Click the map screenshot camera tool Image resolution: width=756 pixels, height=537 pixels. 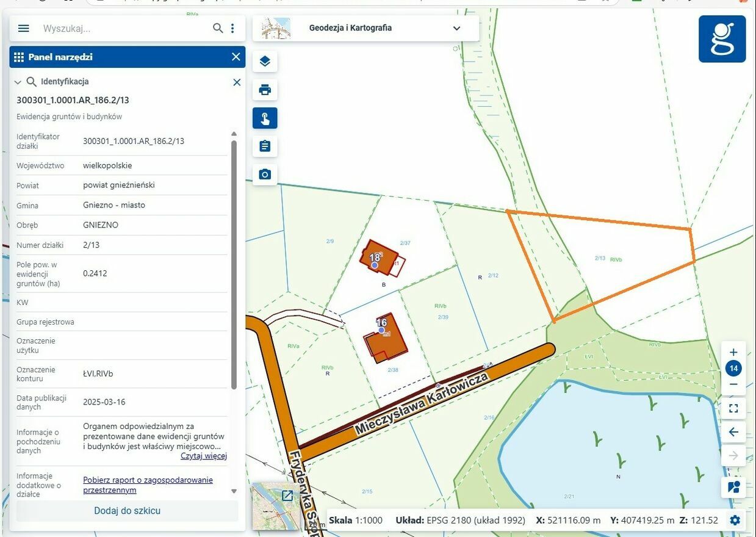pos(265,175)
